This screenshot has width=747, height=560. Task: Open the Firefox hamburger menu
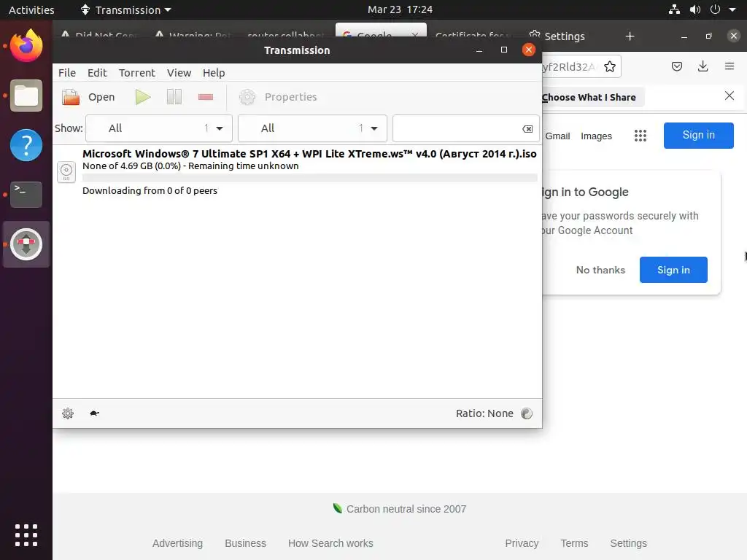click(x=729, y=66)
